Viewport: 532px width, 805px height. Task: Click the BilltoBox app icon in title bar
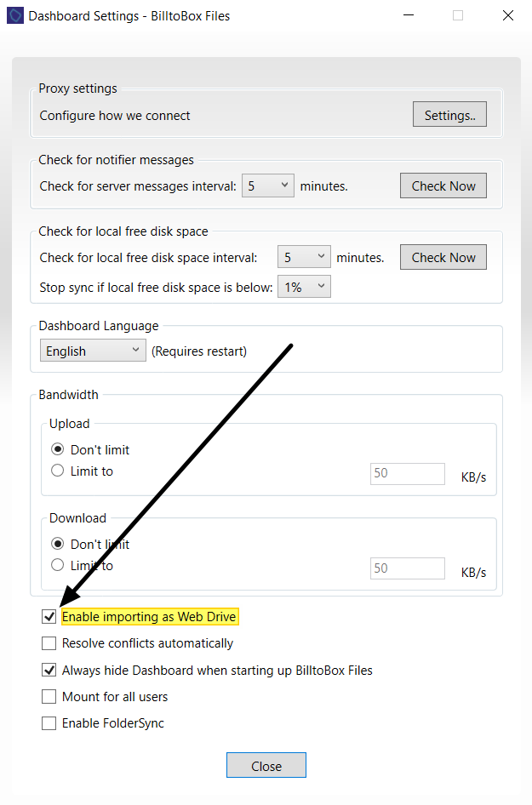tap(14, 15)
